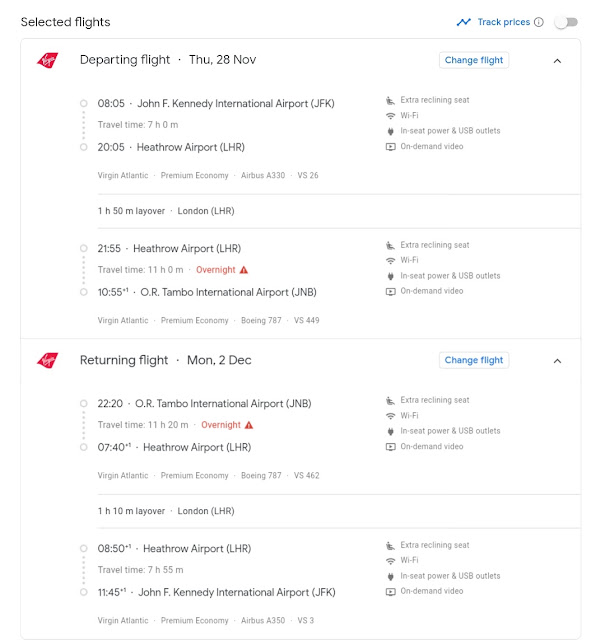Select the Departing flight Thu, 28 Nov header
The width and height of the screenshot is (605, 640).
pos(168,60)
